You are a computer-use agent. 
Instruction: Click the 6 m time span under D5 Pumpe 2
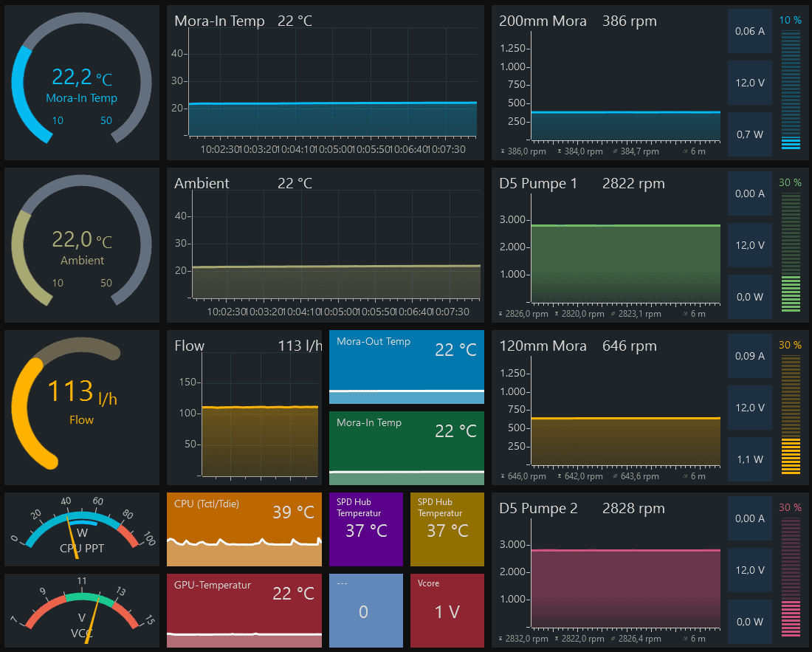694,639
